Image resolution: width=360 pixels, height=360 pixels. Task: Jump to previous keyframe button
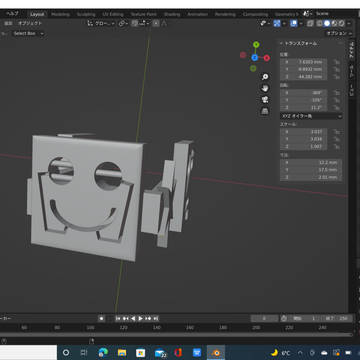125,318
